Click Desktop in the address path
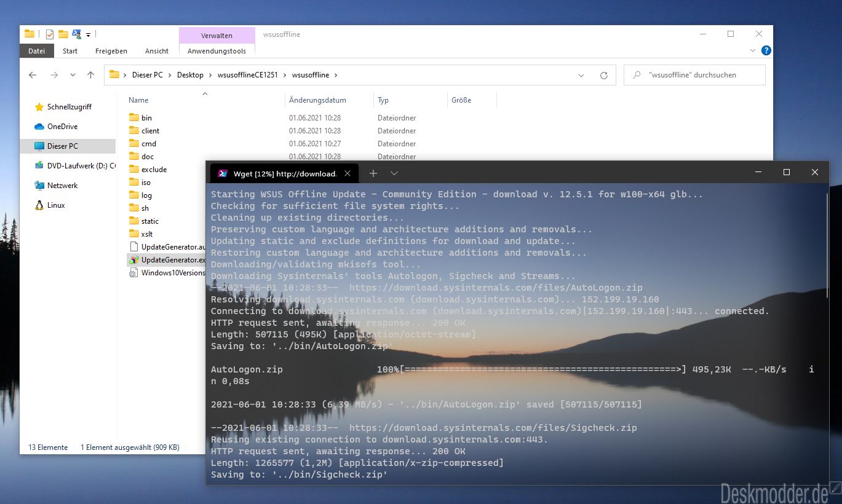Image resolution: width=842 pixels, height=504 pixels. (x=190, y=75)
